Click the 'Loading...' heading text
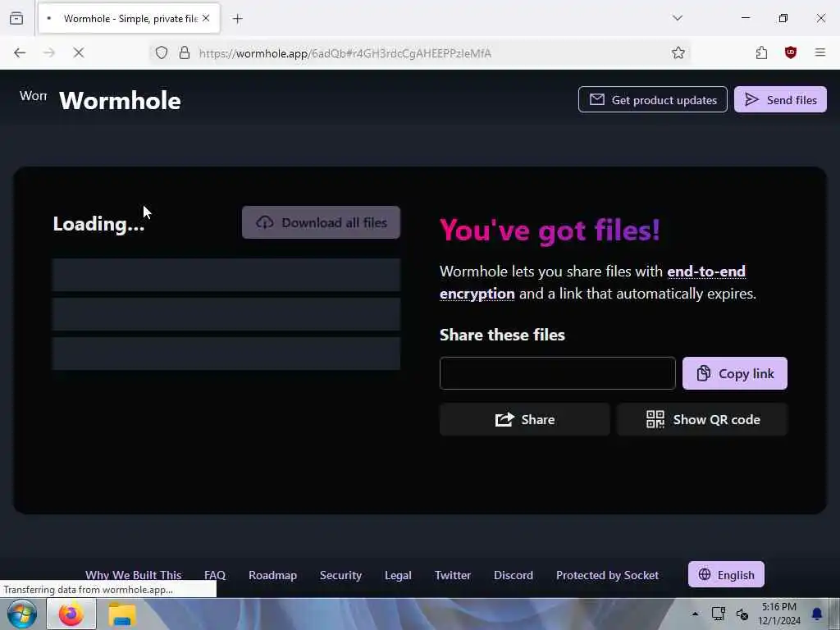 98,223
